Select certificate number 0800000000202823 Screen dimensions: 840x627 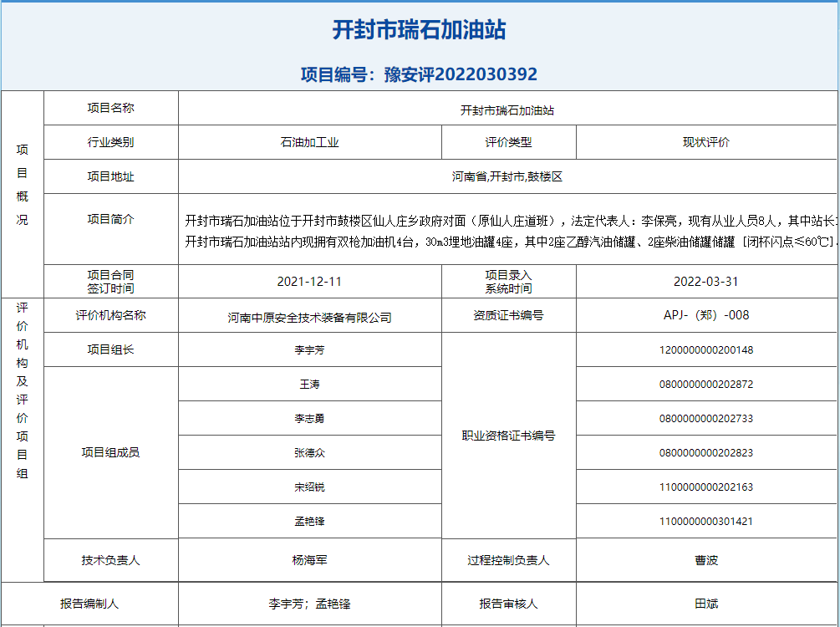(x=706, y=453)
